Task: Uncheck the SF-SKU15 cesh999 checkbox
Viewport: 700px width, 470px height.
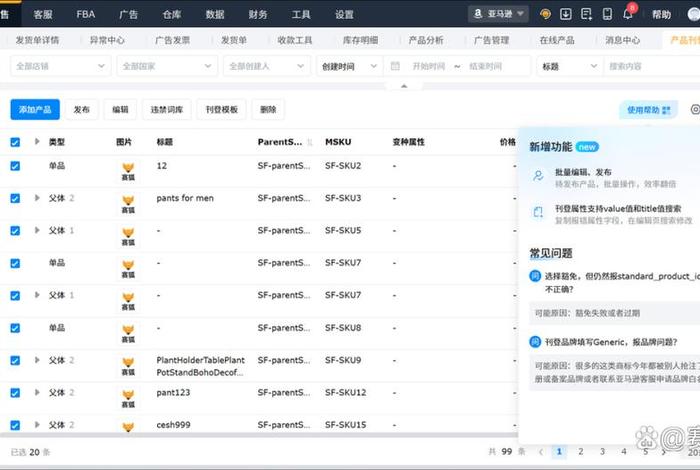Action: 15,425
